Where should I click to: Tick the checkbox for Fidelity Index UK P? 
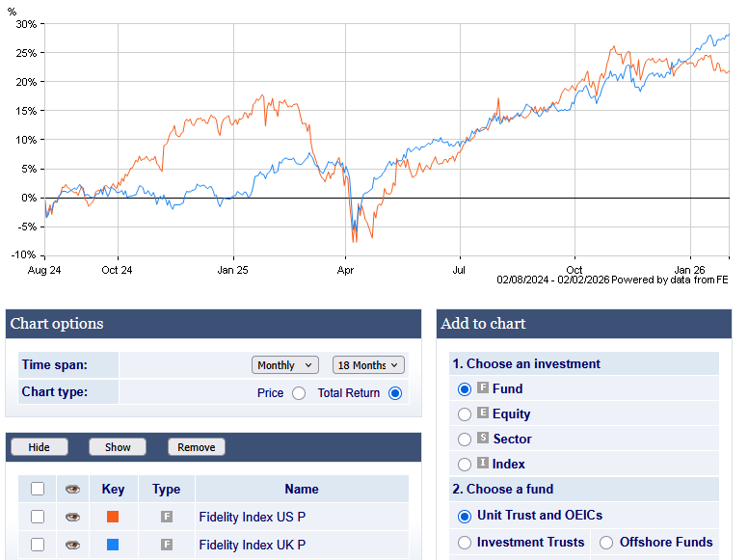38,545
